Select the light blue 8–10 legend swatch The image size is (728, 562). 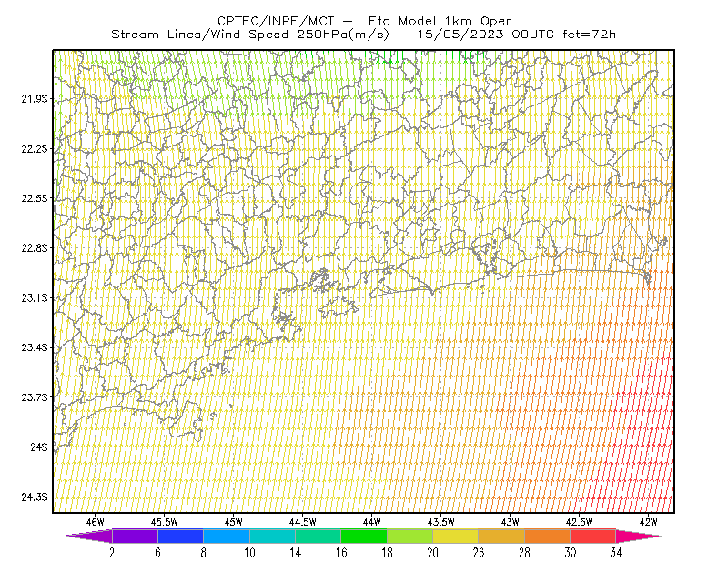point(226,536)
